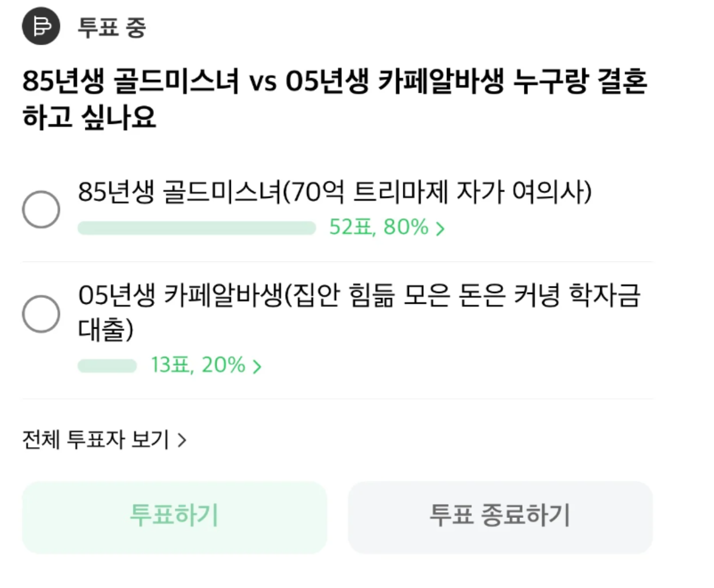
Task: Click the chevron icon after 52표, 80%
Action: tap(440, 228)
